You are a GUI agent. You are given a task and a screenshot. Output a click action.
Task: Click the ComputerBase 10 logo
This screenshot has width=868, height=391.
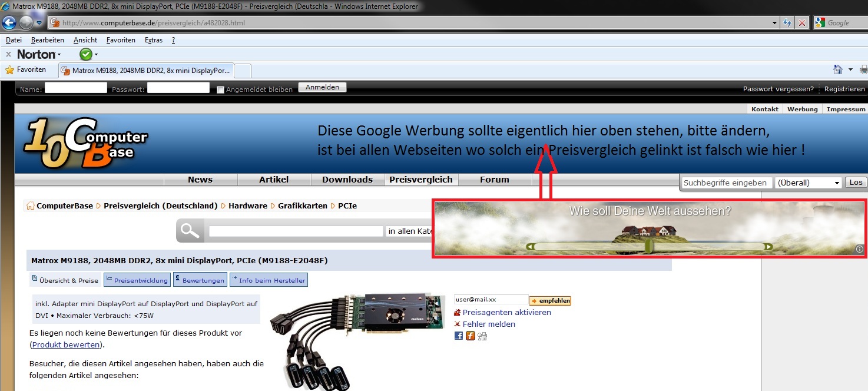click(85, 144)
